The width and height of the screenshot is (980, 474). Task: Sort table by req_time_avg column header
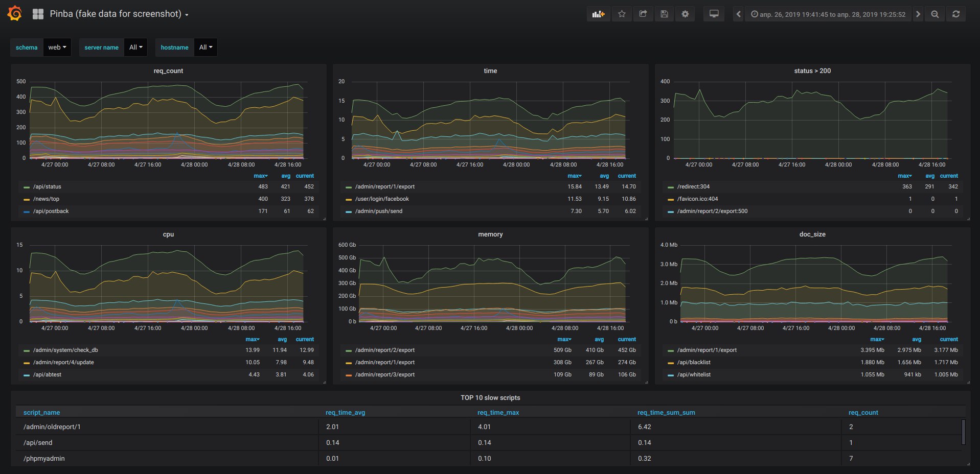click(345, 413)
